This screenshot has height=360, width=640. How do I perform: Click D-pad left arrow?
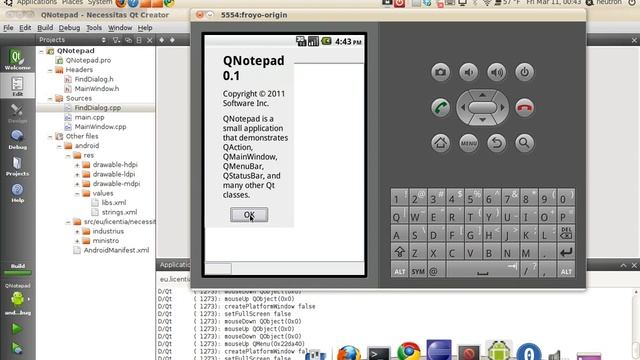pyautogui.click(x=462, y=108)
